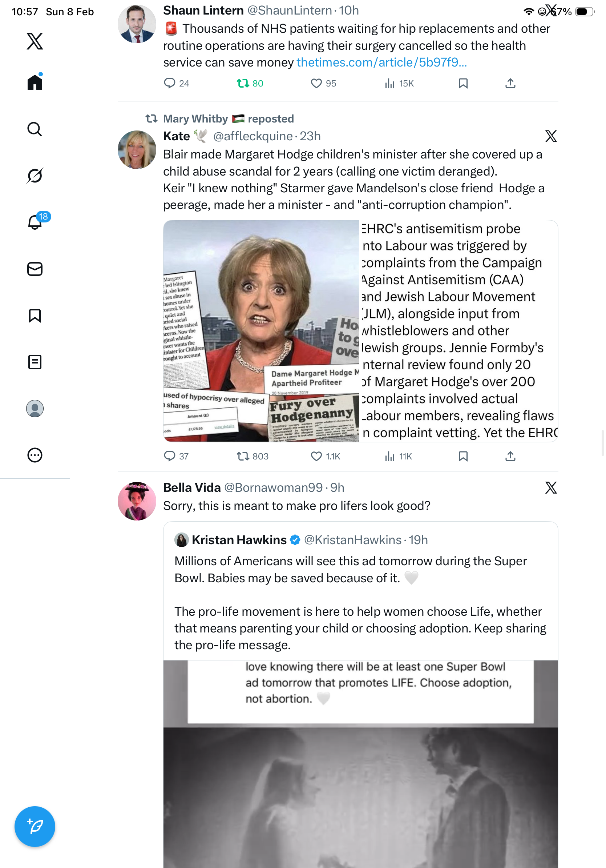Open thetimes.com article link
Image resolution: width=606 pixels, height=868 pixels.
click(x=382, y=63)
